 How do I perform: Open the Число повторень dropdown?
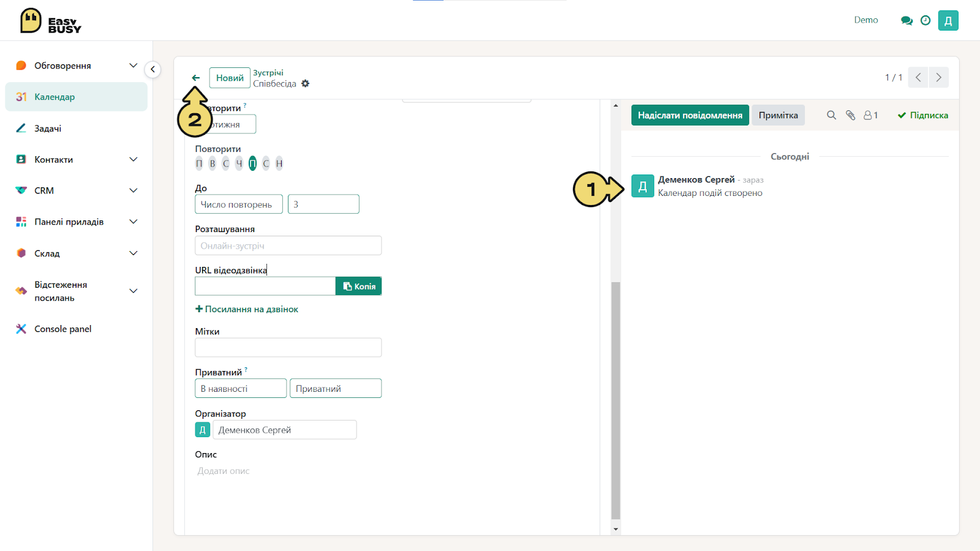point(239,204)
